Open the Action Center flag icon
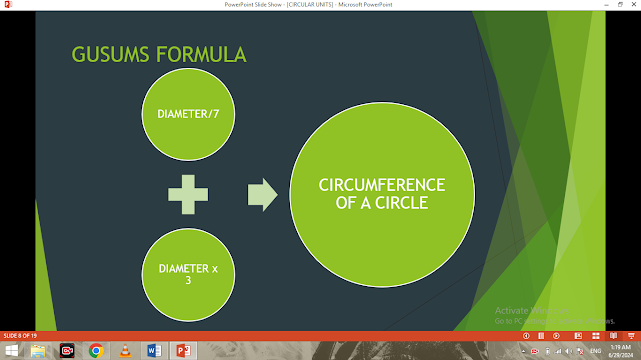The image size is (641, 360). point(580,351)
